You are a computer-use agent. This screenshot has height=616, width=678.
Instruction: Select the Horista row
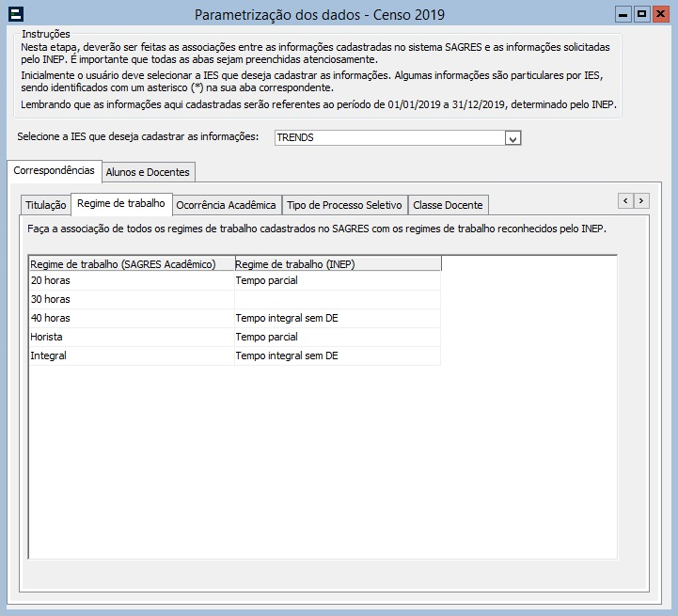point(235,337)
